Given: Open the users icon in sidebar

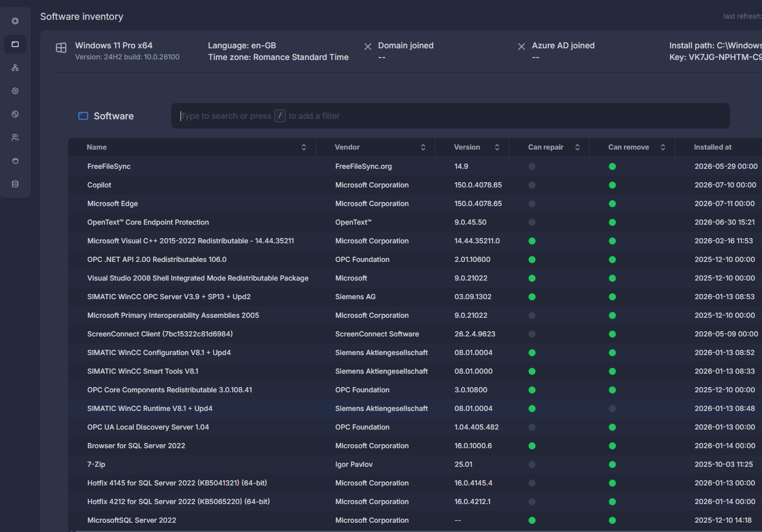Looking at the screenshot, I should (15, 137).
